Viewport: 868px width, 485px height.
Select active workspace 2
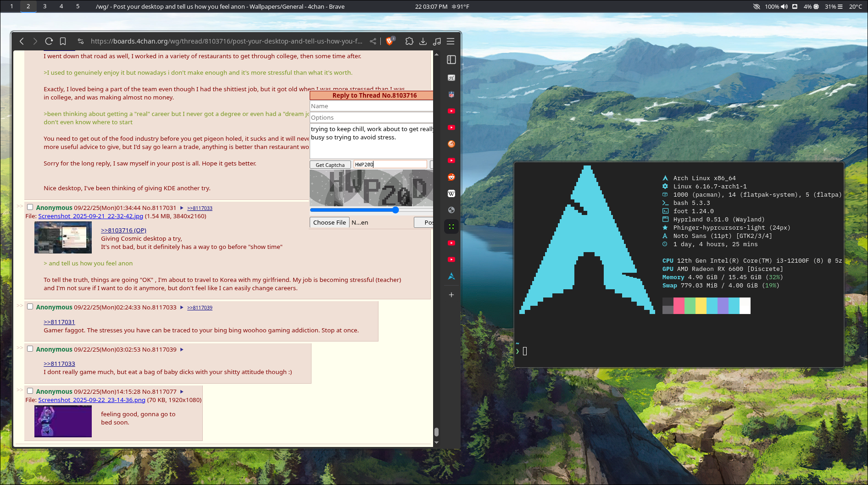tap(28, 6)
